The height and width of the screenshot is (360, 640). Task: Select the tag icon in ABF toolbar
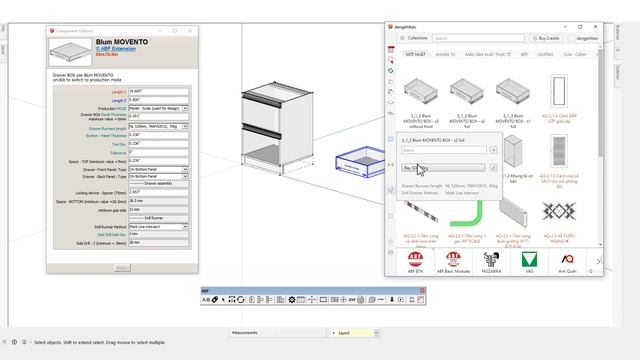(x=215, y=300)
